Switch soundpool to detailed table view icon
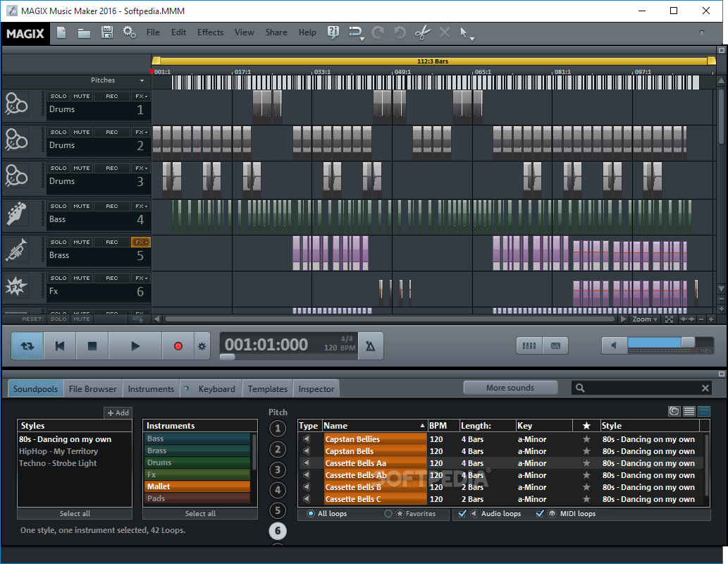Image resolution: width=728 pixels, height=564 pixels. click(704, 411)
